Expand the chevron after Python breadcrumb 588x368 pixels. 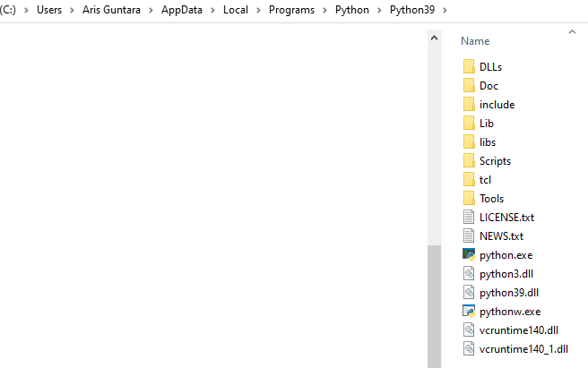coord(379,10)
